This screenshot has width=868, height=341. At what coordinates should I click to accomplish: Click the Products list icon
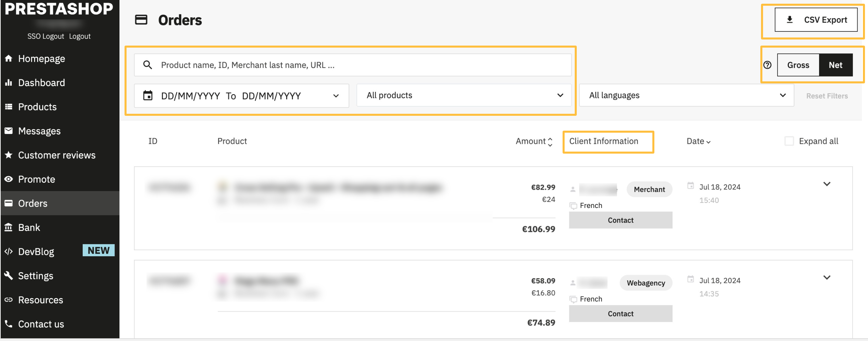click(x=8, y=107)
